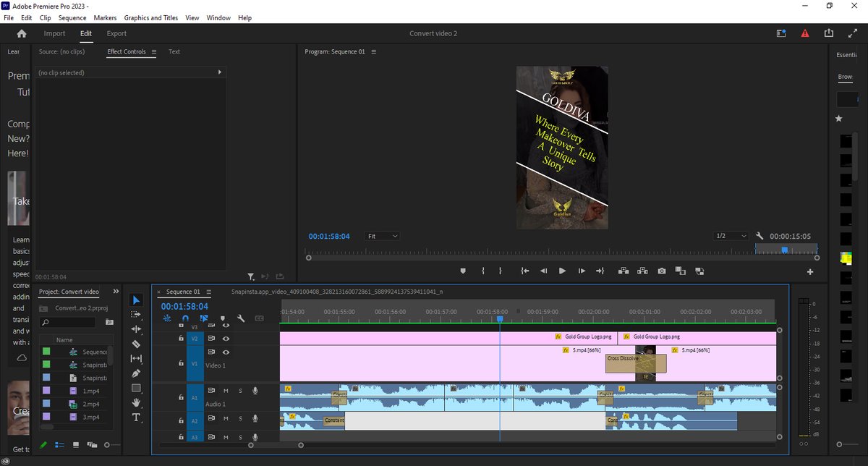The height and width of the screenshot is (466, 868).
Task: Open Sequence 01 timeline panel menu
Action: point(209,292)
